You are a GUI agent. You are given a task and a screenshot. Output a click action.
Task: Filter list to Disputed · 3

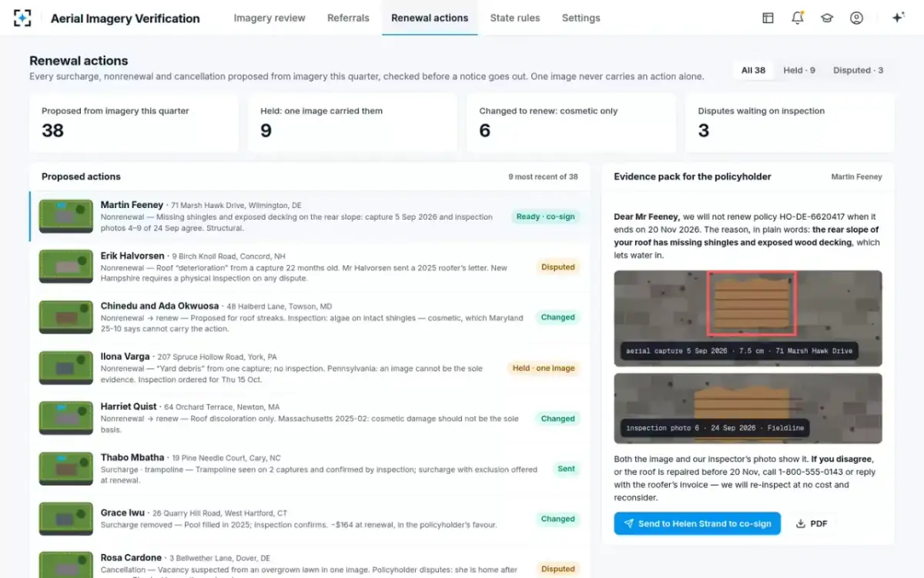[x=858, y=70]
